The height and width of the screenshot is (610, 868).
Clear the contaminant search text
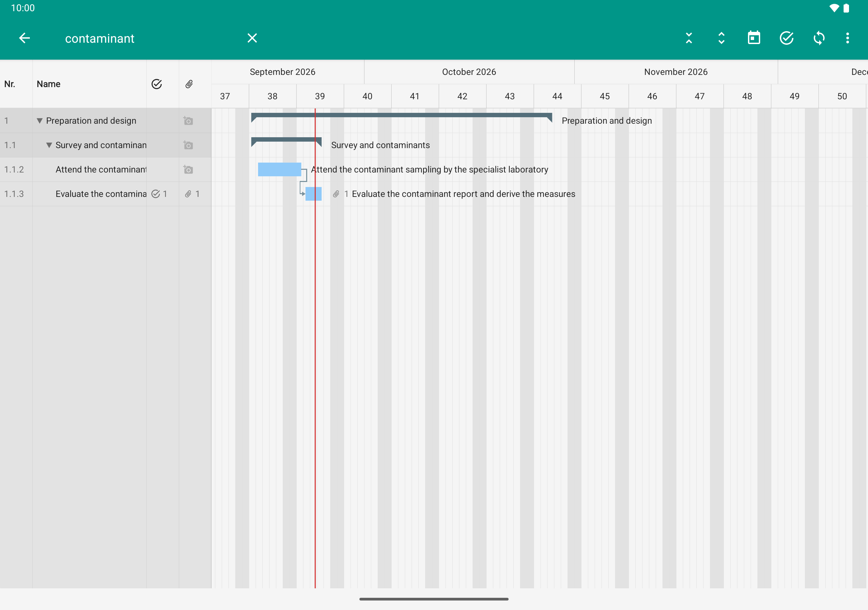(252, 38)
